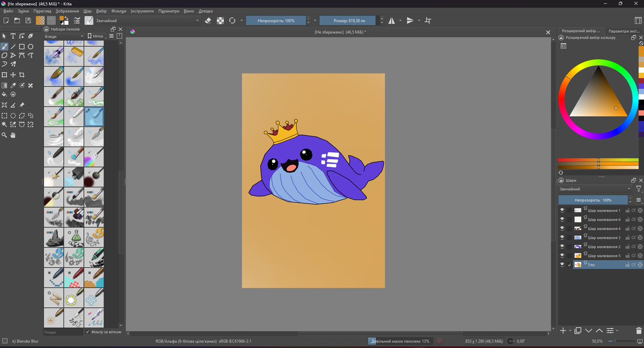Screen dimensions: 644x348
Task: Select the Crop tool
Action: coord(22,75)
